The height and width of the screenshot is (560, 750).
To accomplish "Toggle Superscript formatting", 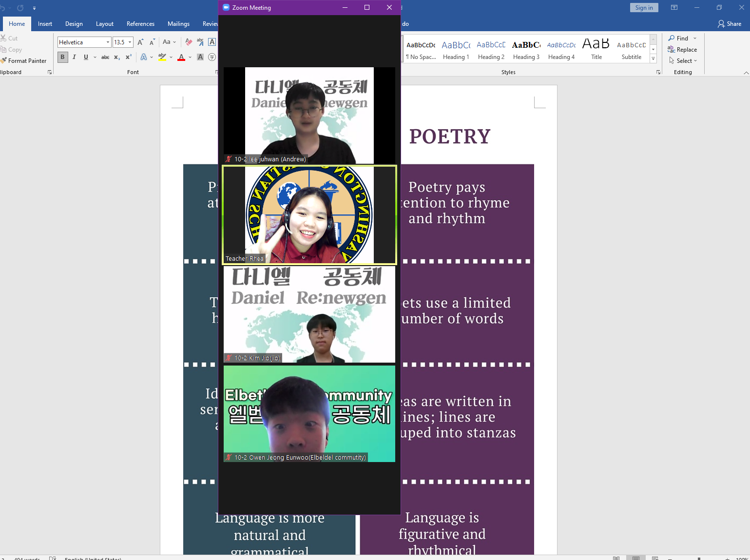I will point(129,57).
